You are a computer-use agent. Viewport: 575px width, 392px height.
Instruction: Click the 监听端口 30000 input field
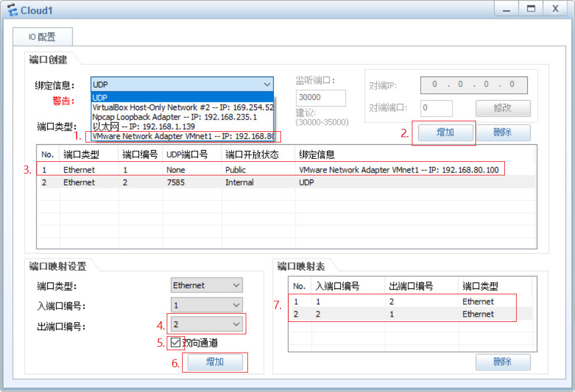320,98
